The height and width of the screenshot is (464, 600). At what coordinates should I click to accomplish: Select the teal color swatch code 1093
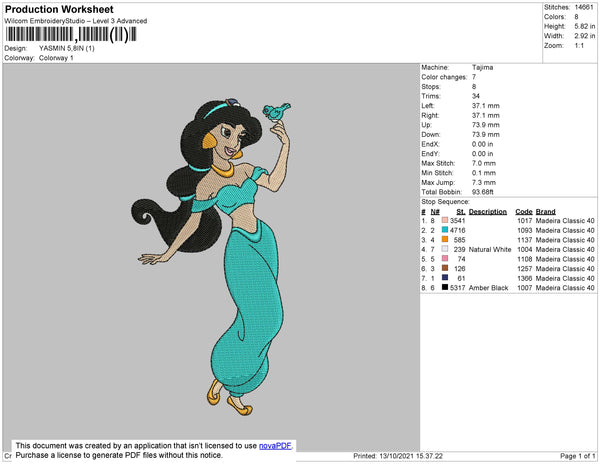tap(445, 230)
